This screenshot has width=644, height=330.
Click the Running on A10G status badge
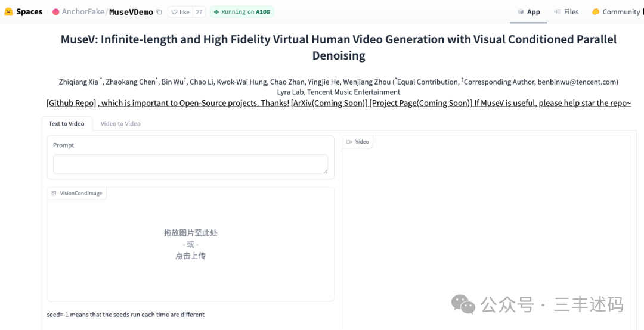point(242,12)
